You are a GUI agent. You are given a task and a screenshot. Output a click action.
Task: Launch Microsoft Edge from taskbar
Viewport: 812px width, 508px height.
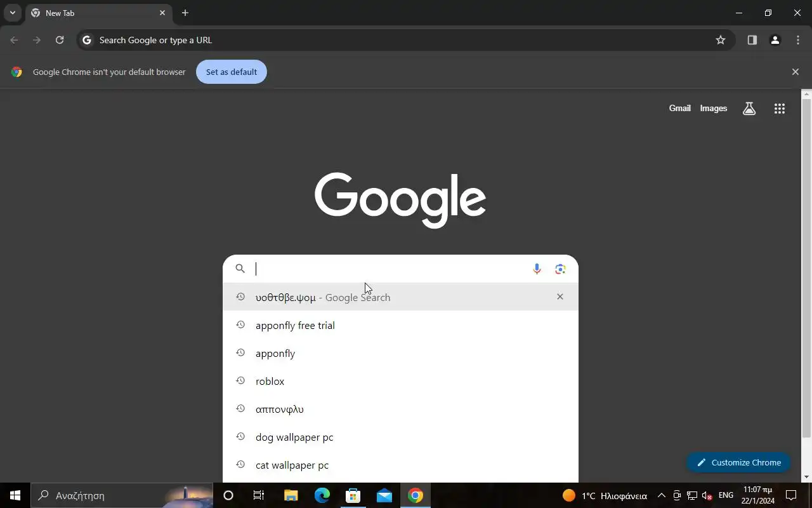[322, 495]
